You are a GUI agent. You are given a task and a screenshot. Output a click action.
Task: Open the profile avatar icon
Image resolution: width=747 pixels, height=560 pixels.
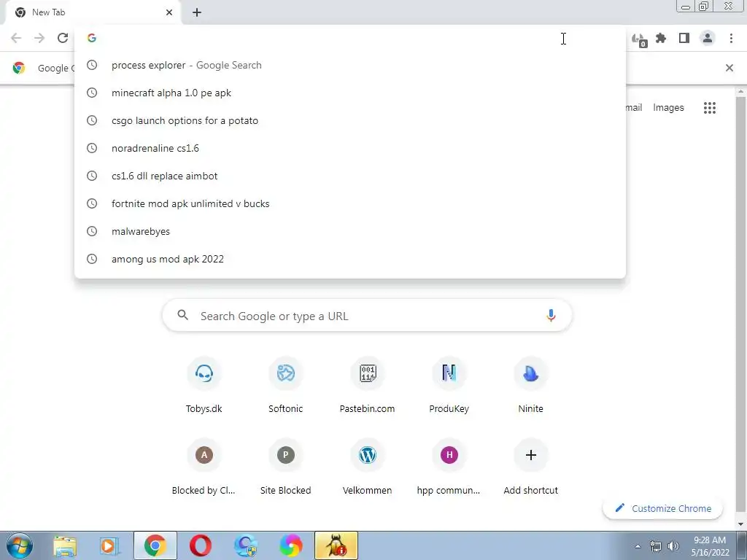point(708,38)
